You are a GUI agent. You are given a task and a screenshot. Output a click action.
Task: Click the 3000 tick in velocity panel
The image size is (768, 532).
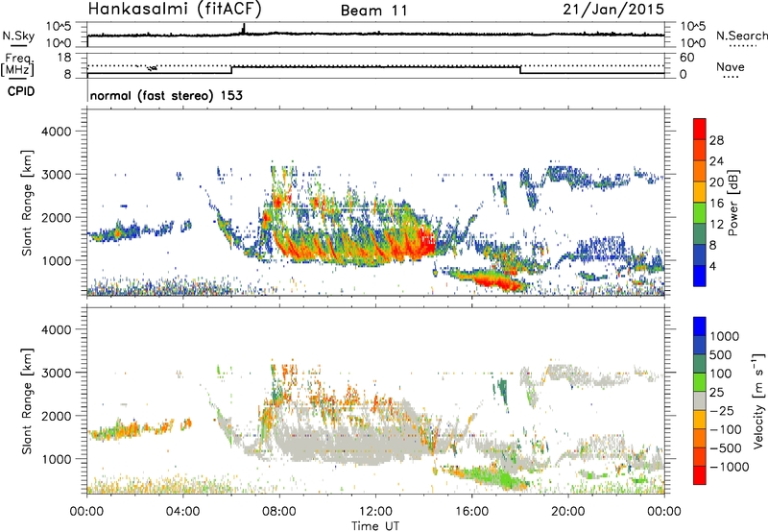click(57, 373)
